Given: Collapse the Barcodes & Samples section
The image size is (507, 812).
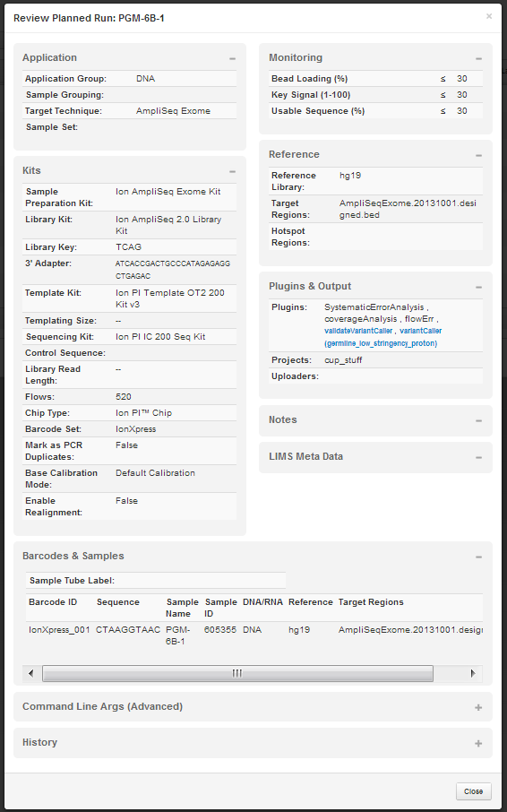Looking at the screenshot, I should pyautogui.click(x=478, y=557).
